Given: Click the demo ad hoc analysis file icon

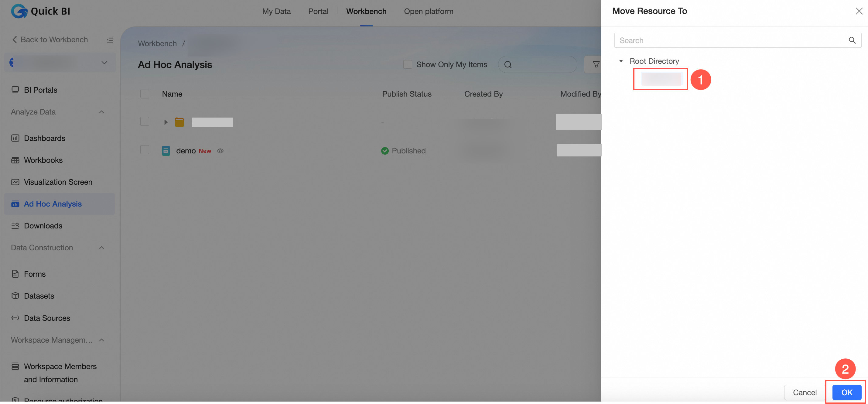Looking at the screenshot, I should (166, 151).
